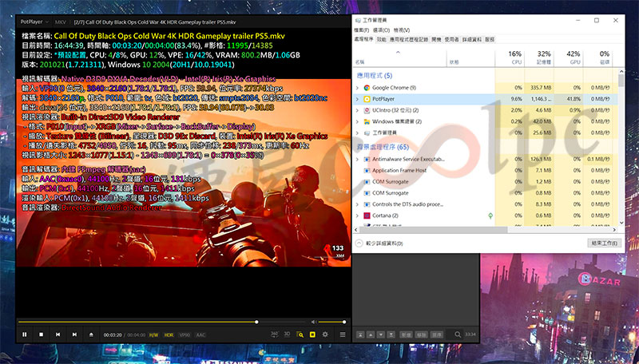Open the 選項(O) menu in Task Manager

(382, 30)
